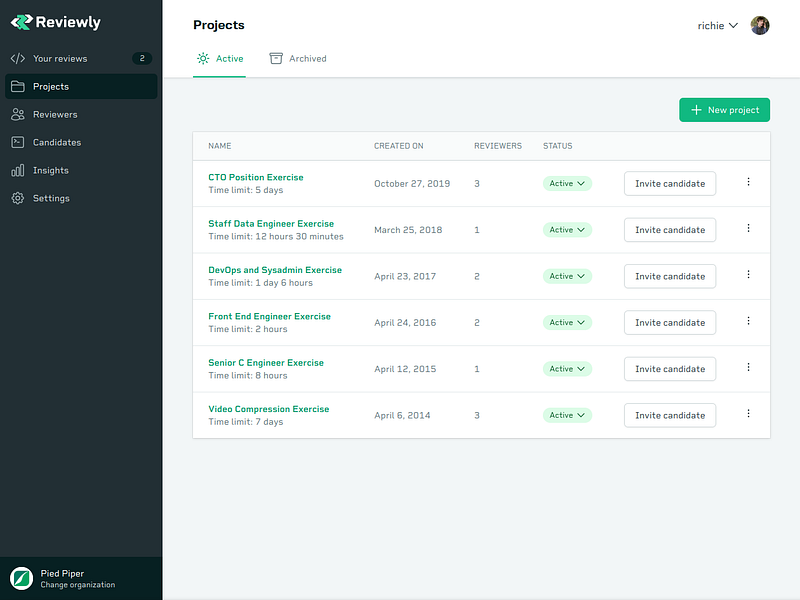Click the Reviewly logo icon
This screenshot has width=800, height=600.
22,22
